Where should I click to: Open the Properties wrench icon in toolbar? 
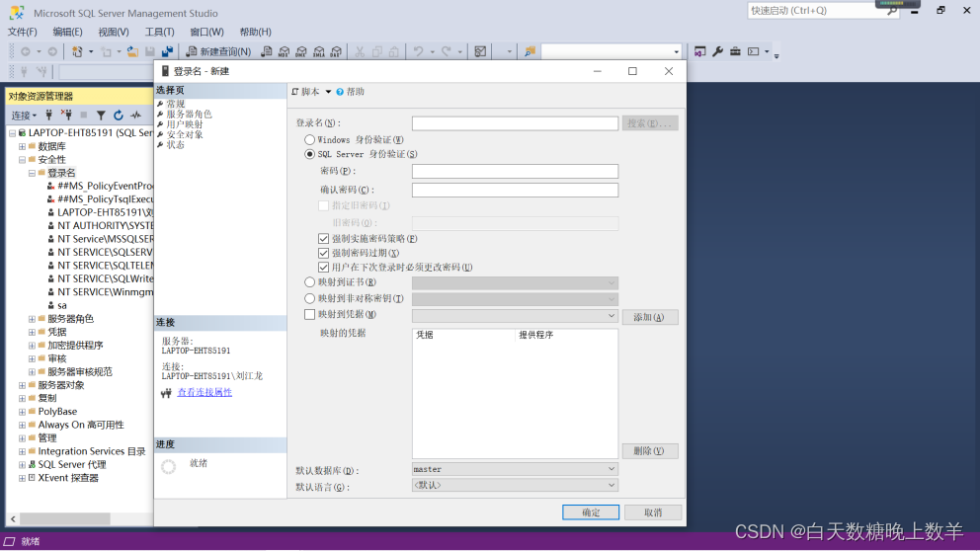coord(717,52)
